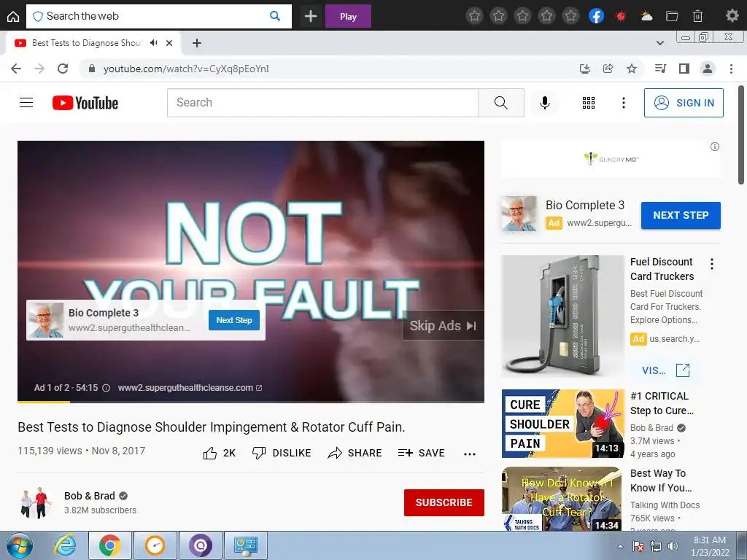This screenshot has height=560, width=747.
Task: Switch to the Best Tests to Diagnose tab
Action: [87, 43]
